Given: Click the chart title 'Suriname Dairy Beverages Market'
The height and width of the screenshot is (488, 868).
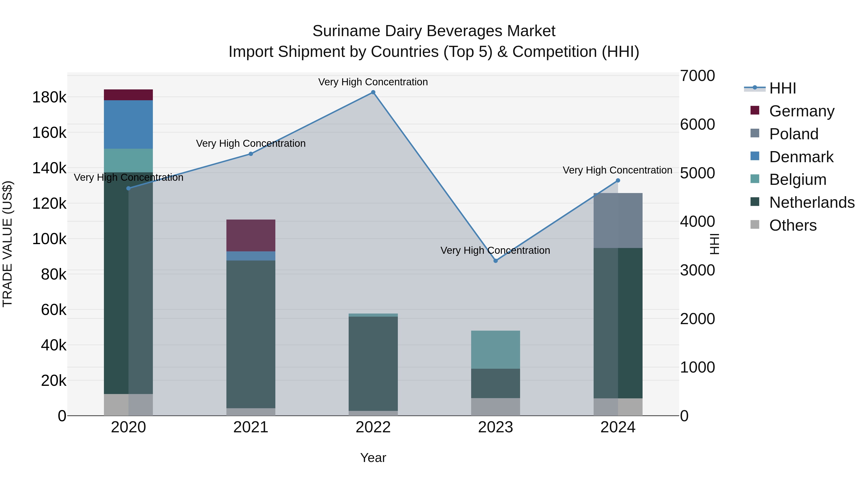Looking at the screenshot, I should (x=434, y=31).
